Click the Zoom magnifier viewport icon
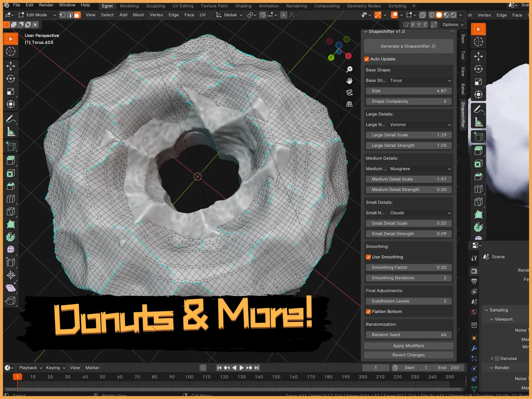Viewport: 532px width, 399px height. 349,69
